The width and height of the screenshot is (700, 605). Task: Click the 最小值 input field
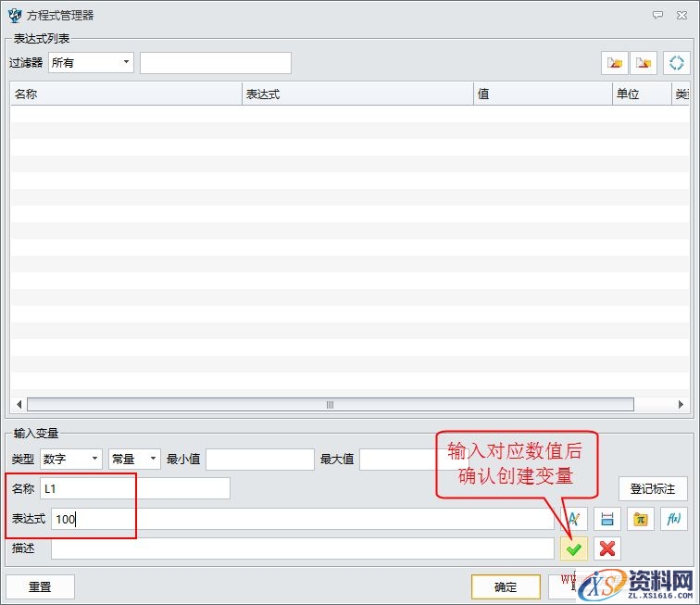point(260,460)
